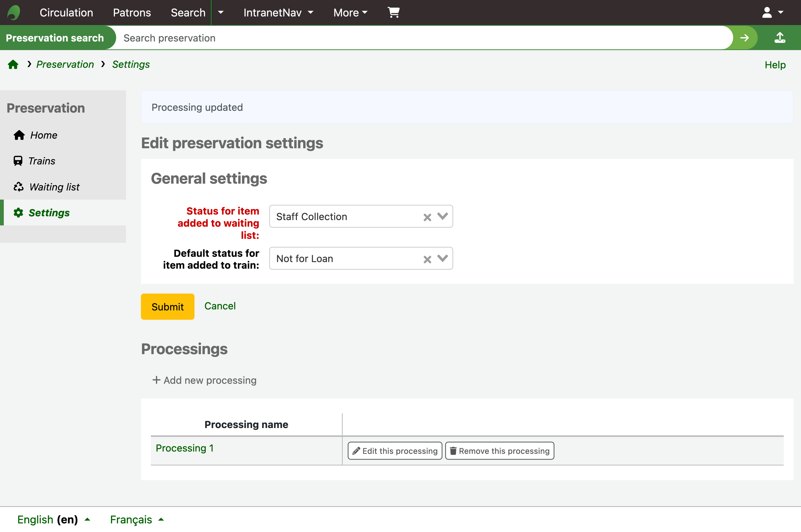Open the shopping cart icon
The width and height of the screenshot is (801, 532).
pyautogui.click(x=393, y=13)
